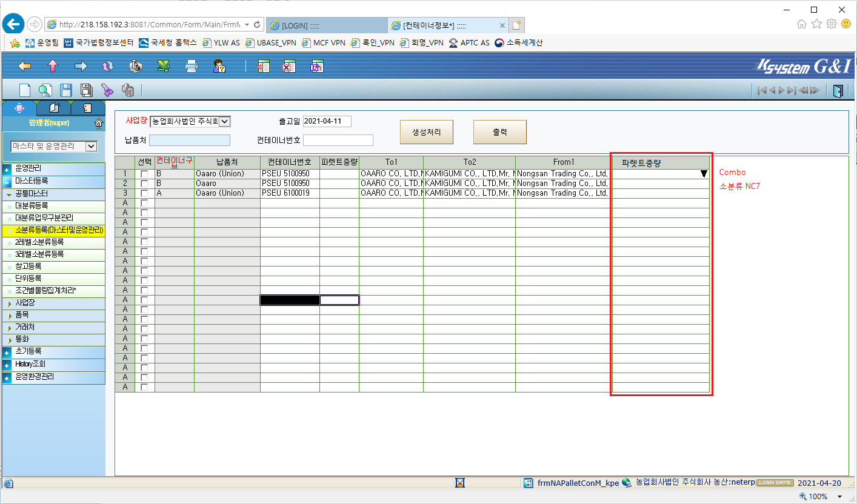This screenshot has height=504, width=857.
Task: Click cell PSEU 6100019 in row 3
Action: coord(290,193)
